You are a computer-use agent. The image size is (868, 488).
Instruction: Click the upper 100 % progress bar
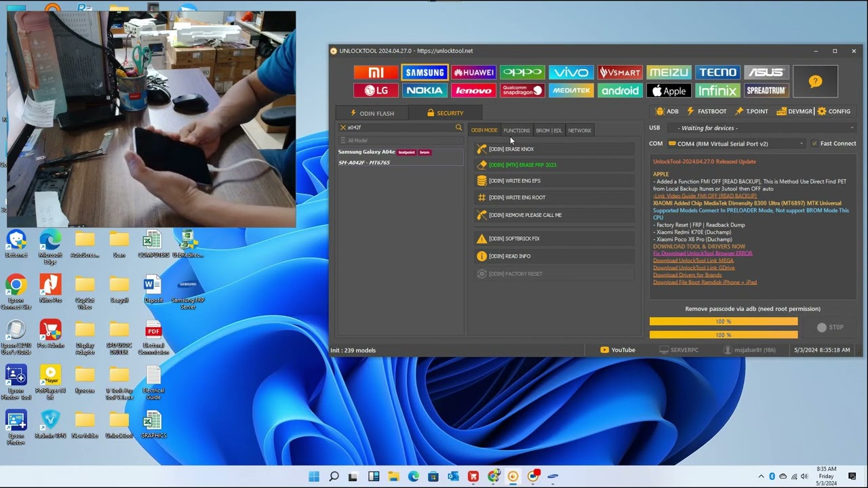[x=724, y=321]
